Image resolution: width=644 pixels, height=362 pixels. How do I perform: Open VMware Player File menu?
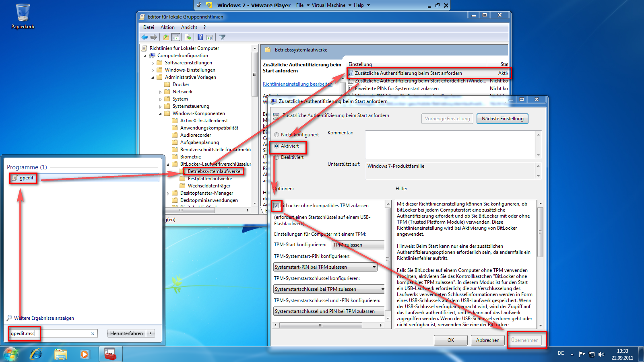(303, 5)
